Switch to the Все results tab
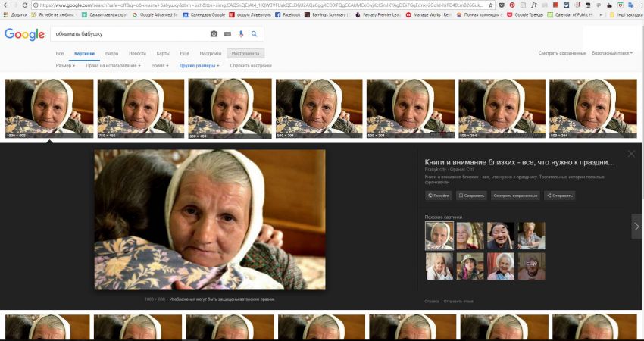Screen dimensions: 644x341 (60, 53)
